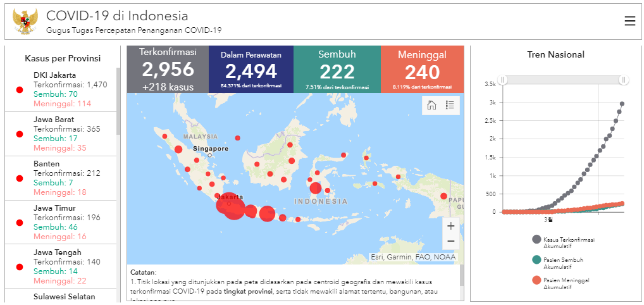Click the Sulawesi Selatan bubble on the map

coord(316,189)
